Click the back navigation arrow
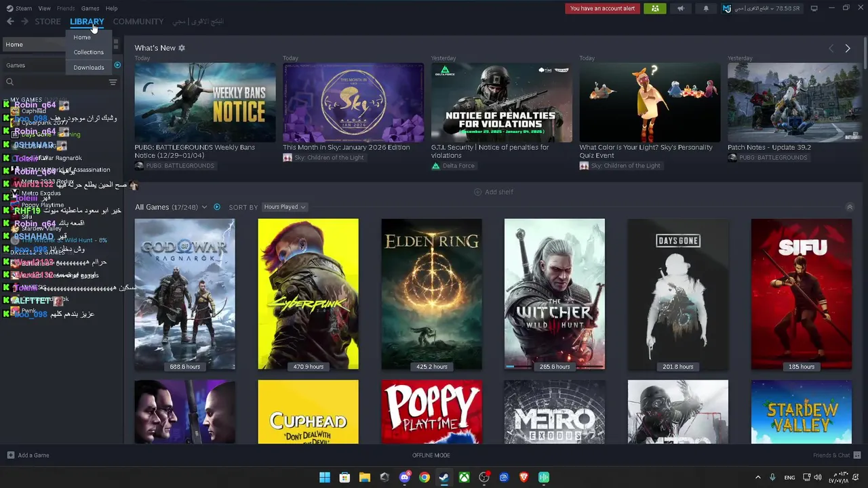 pos(10,22)
